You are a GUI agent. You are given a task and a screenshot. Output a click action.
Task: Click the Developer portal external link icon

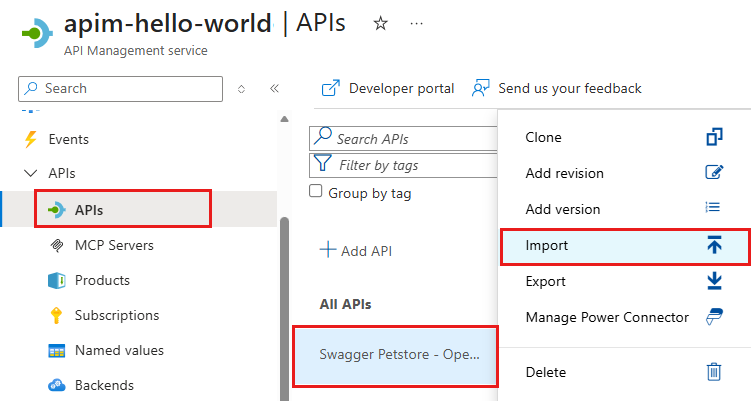[331, 88]
